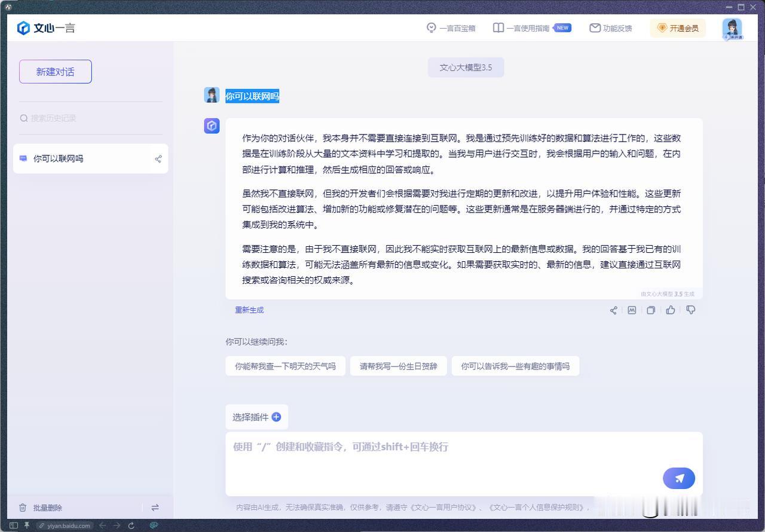Share the 你可以联网吗 conversation from the sidebar
This screenshot has width=765, height=532.
(x=158, y=159)
